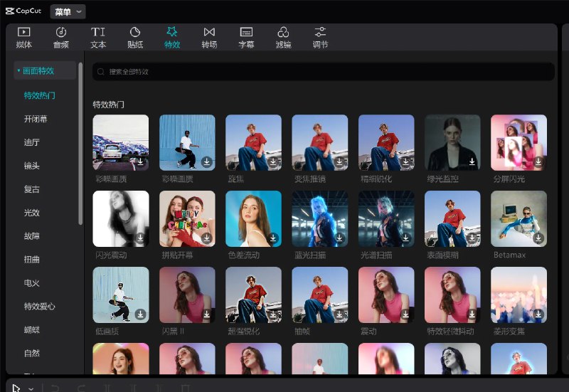The width and height of the screenshot is (569, 392).
Task: Click the selection cursor tool in the timeline toolbar
Action: click(x=16, y=388)
